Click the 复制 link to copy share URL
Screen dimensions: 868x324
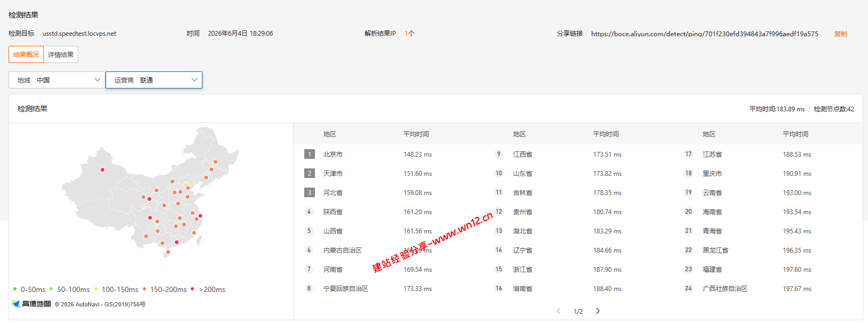point(840,34)
